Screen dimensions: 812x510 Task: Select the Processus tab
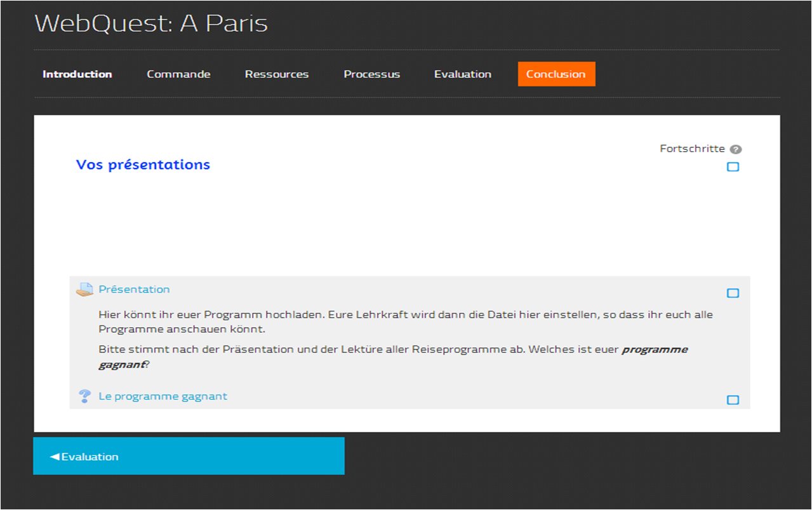pyautogui.click(x=371, y=74)
